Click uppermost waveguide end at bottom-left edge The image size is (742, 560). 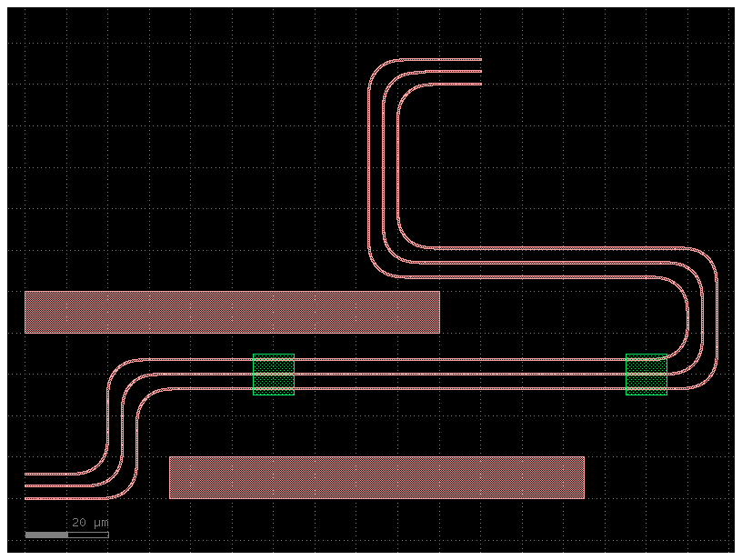pos(27,474)
